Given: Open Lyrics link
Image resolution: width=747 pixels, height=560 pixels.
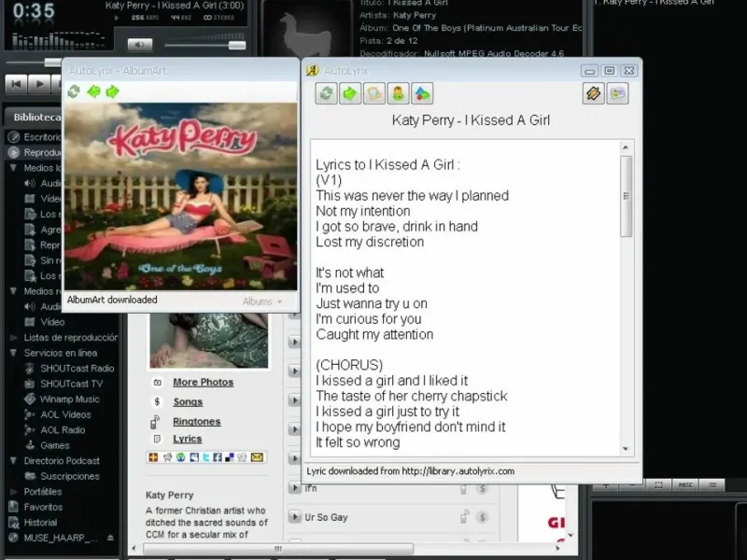Looking at the screenshot, I should [x=188, y=439].
